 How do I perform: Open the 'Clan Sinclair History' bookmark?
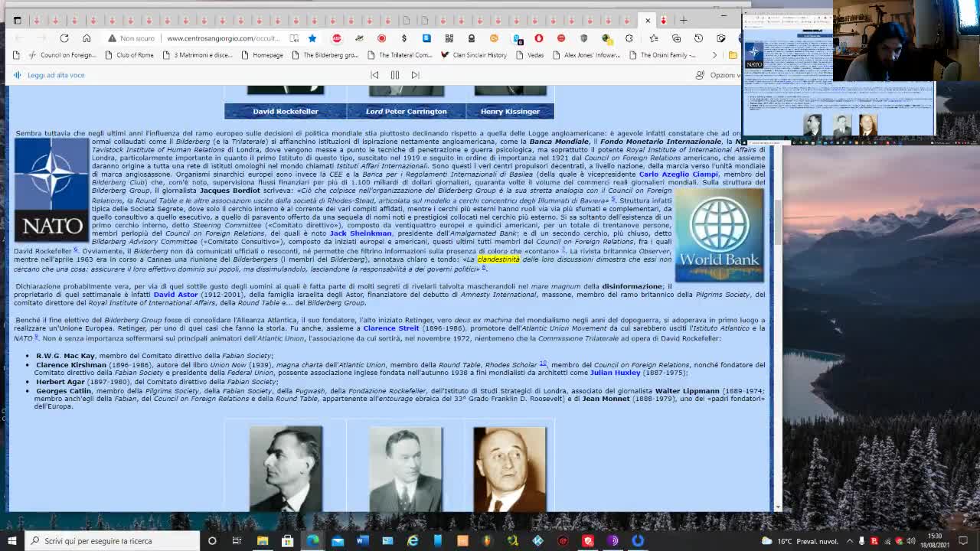pyautogui.click(x=473, y=55)
